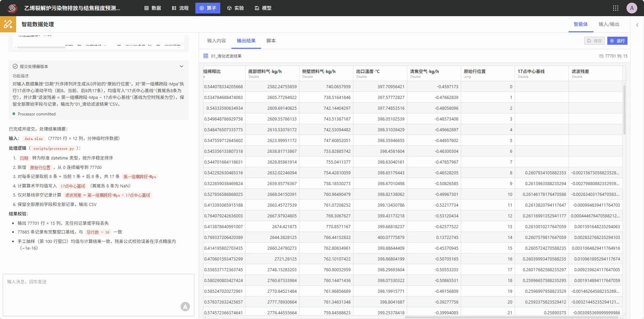Screen dimensions: 644x319
Task: Click the 保存 button
Action: (x=594, y=41)
